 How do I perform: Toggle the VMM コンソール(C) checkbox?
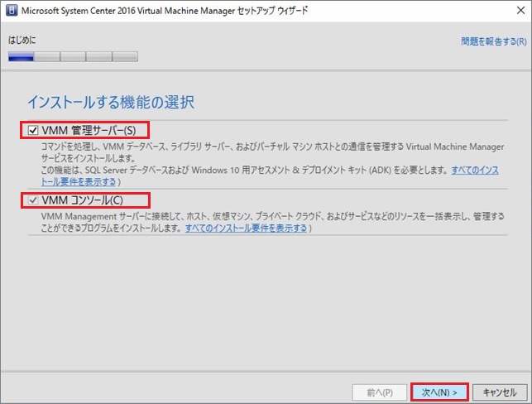[x=33, y=200]
